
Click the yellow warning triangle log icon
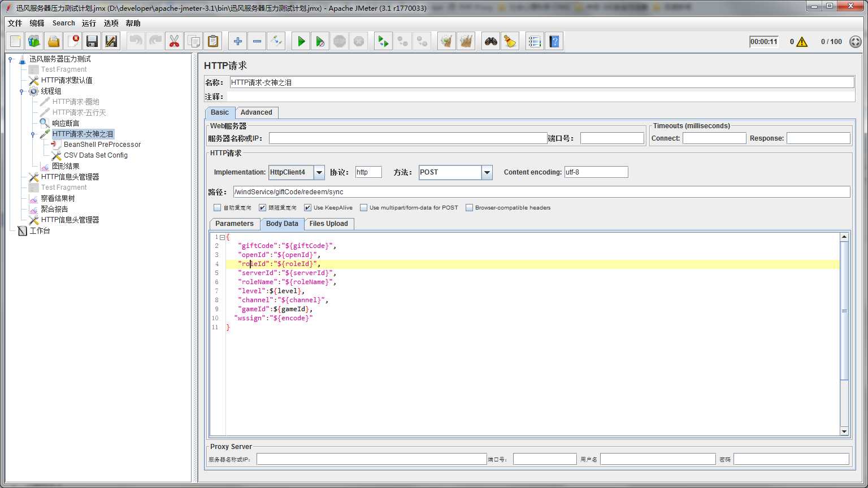pos(802,42)
